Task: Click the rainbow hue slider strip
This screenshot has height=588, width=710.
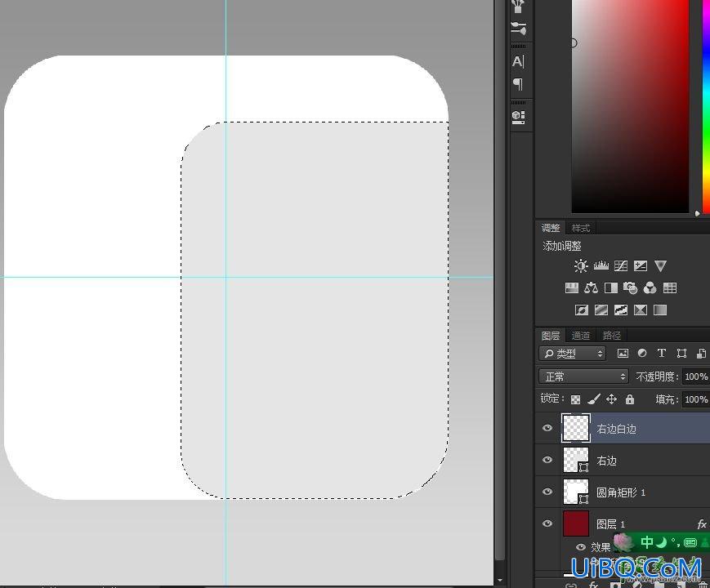Action: tap(706, 106)
